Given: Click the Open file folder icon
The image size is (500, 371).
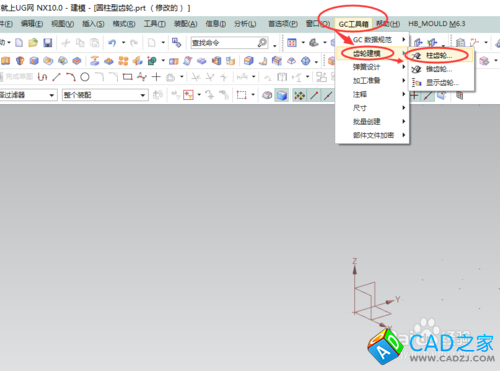Looking at the screenshot, I should (x=33, y=43).
